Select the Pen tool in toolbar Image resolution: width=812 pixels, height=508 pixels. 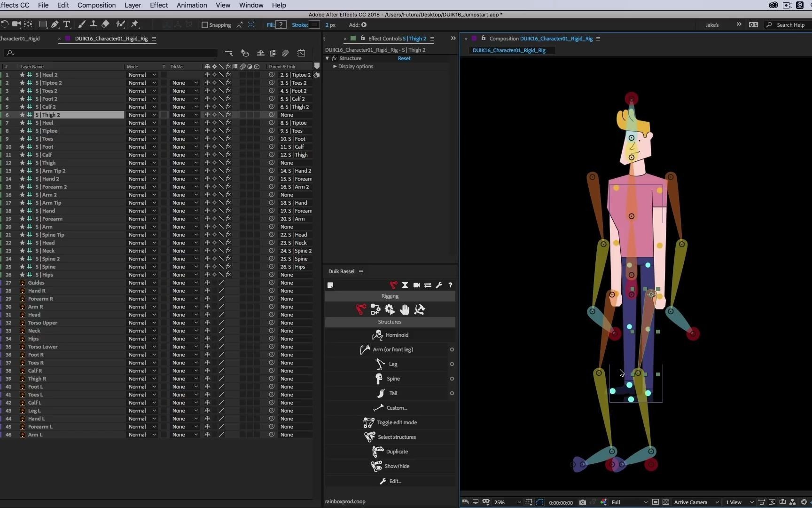pos(55,24)
